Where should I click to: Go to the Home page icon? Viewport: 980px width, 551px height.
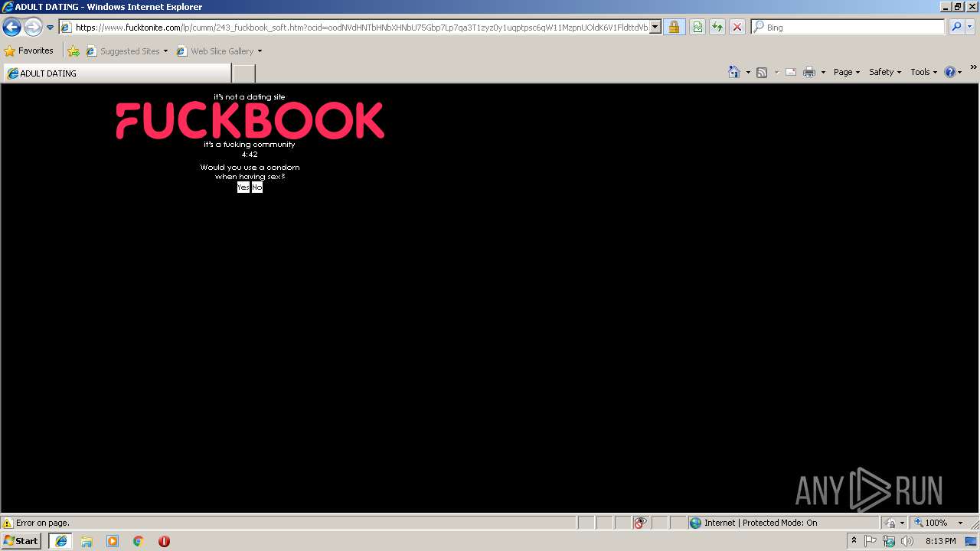(x=734, y=72)
